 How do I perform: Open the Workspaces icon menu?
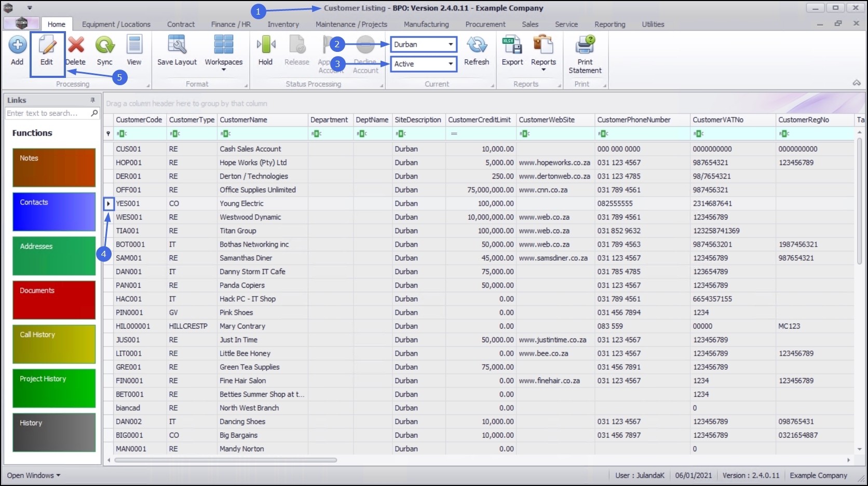tap(224, 45)
